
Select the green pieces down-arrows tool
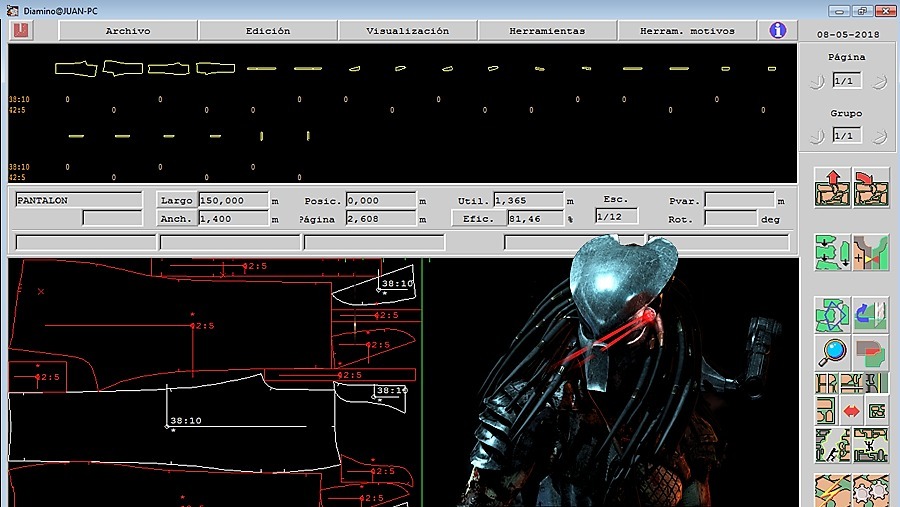[832, 252]
